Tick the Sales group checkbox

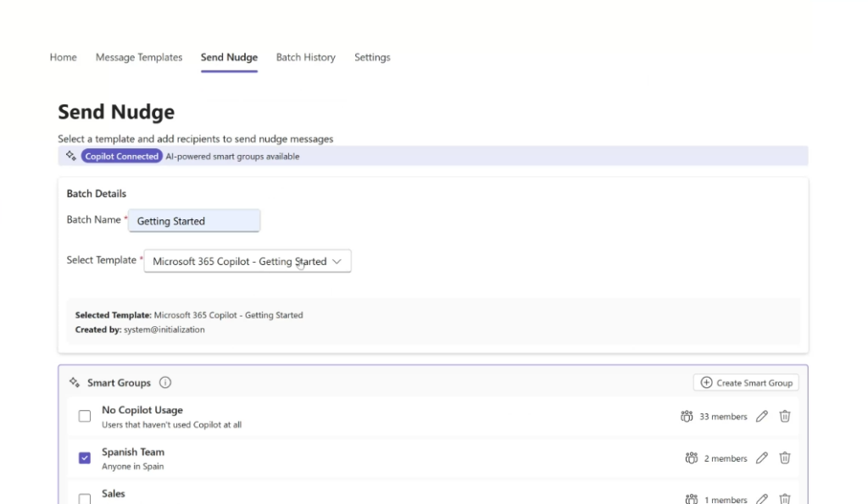(x=85, y=499)
